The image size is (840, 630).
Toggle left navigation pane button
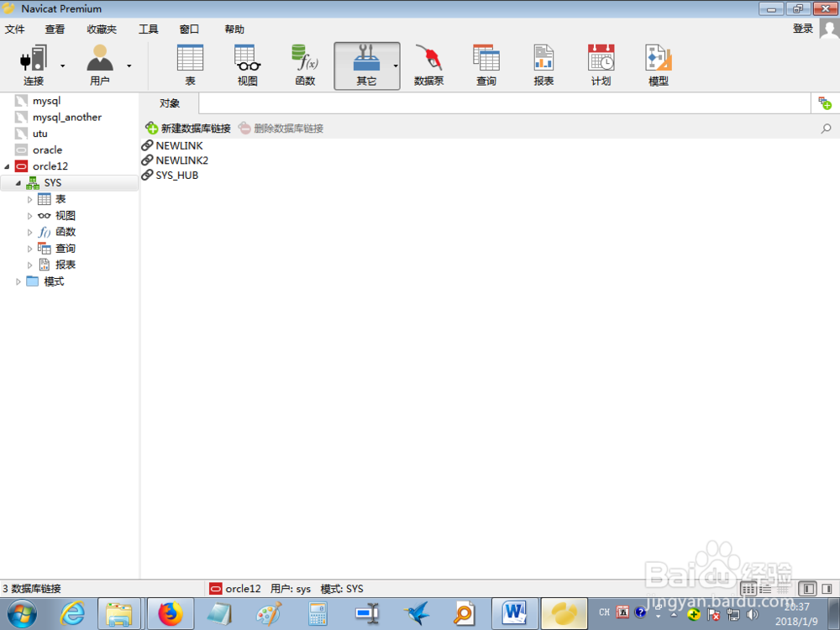point(807,589)
